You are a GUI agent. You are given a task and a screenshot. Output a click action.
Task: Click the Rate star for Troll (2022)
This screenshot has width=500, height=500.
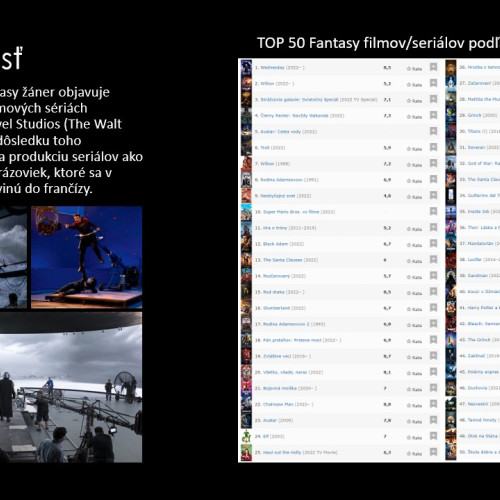(x=414, y=149)
